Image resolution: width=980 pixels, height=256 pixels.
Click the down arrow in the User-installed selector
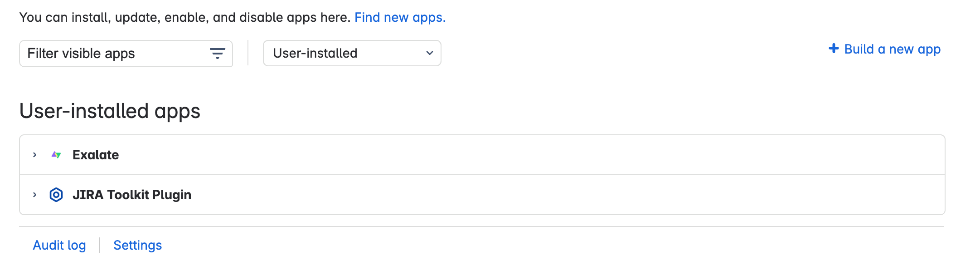(429, 53)
